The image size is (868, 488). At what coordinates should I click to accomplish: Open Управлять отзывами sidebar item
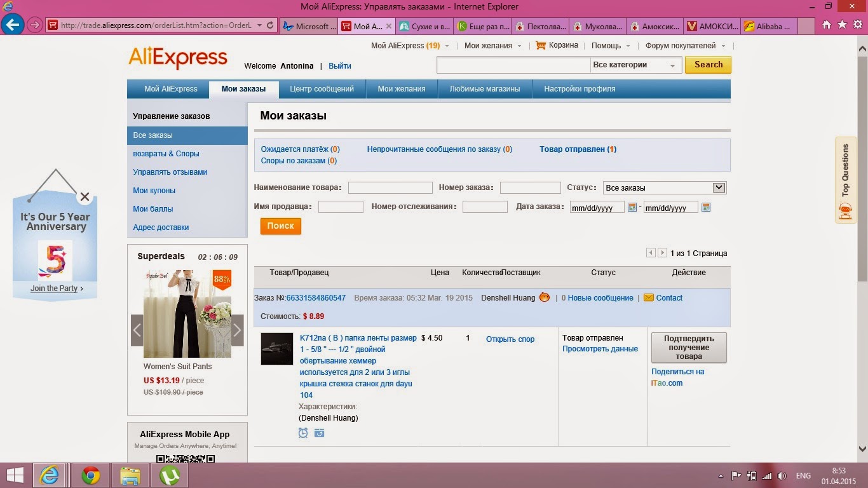point(170,172)
